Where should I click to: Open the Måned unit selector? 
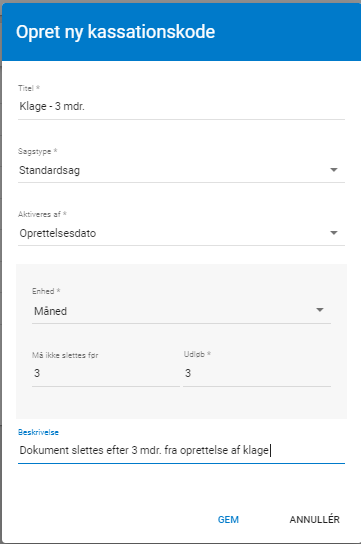pyautogui.click(x=181, y=311)
